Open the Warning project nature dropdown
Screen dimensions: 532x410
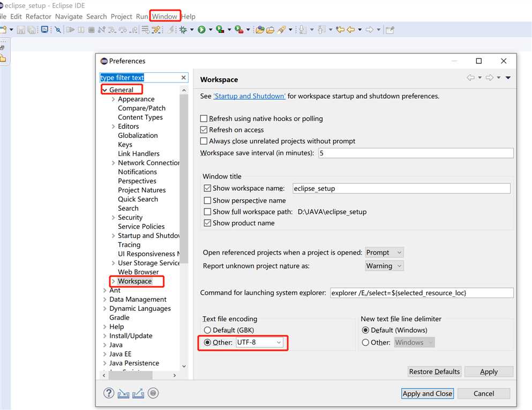[384, 266]
